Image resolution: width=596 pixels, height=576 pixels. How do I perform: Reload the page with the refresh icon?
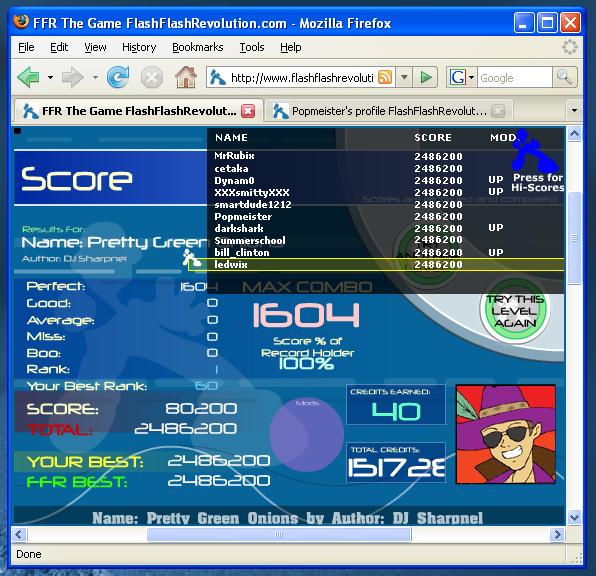[118, 77]
